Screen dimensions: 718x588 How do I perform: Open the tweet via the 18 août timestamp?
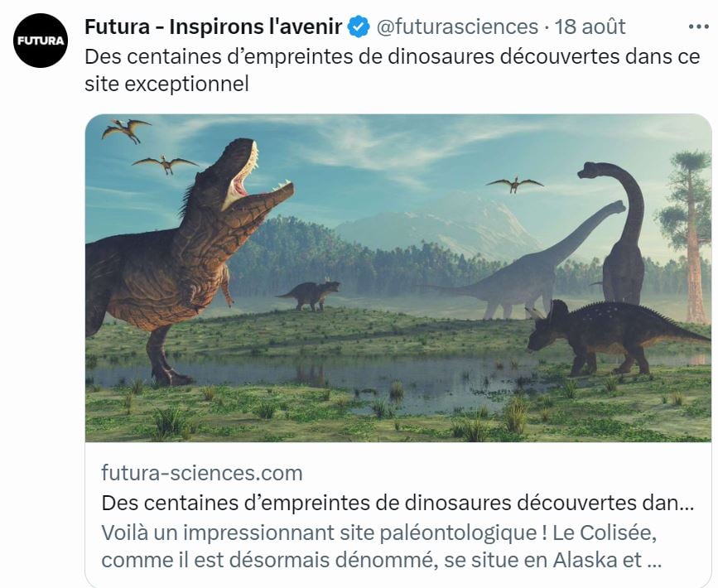(x=590, y=27)
